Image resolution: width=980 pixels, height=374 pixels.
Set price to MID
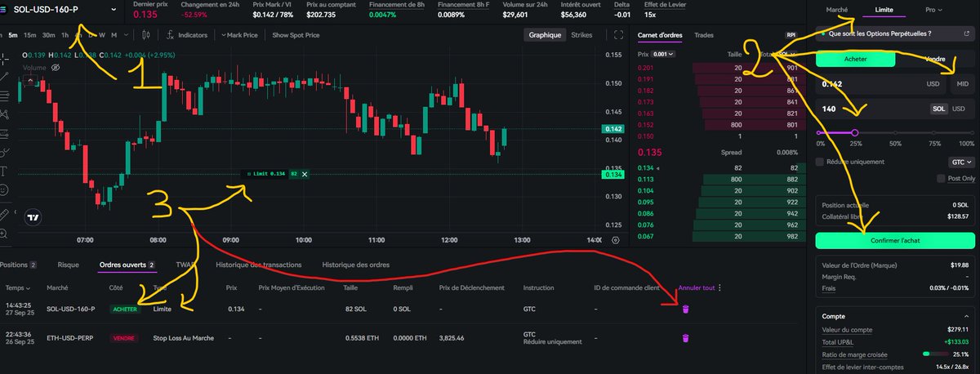[x=963, y=84]
